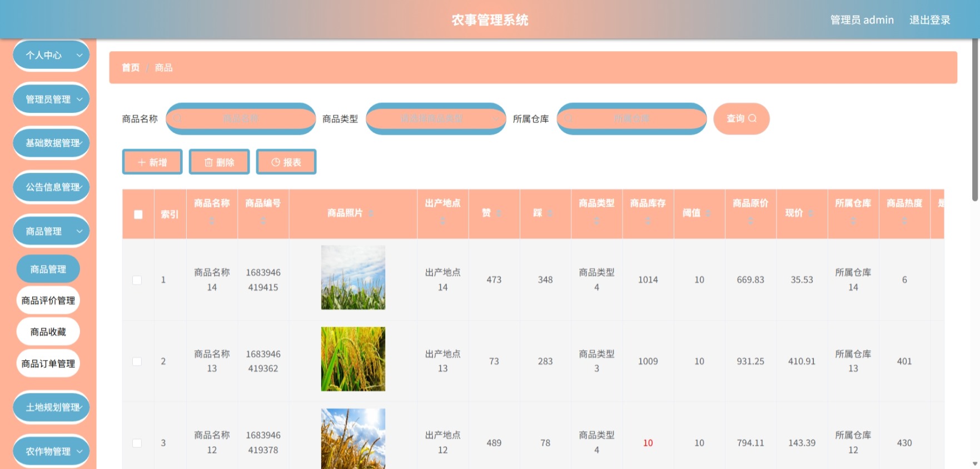Viewport: 980px width, 469px height.
Task: Open the corn field photo in row 1
Action: [x=353, y=277]
